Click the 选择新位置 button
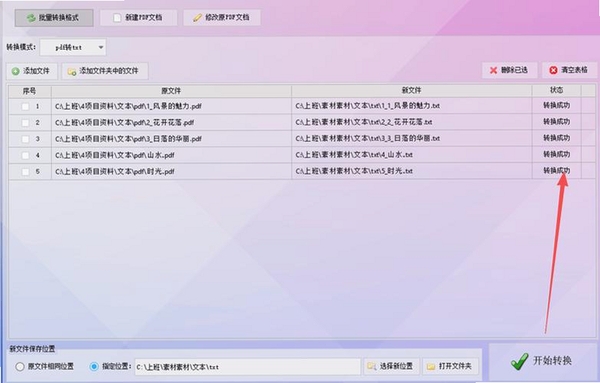600x383 pixels. pyautogui.click(x=391, y=367)
